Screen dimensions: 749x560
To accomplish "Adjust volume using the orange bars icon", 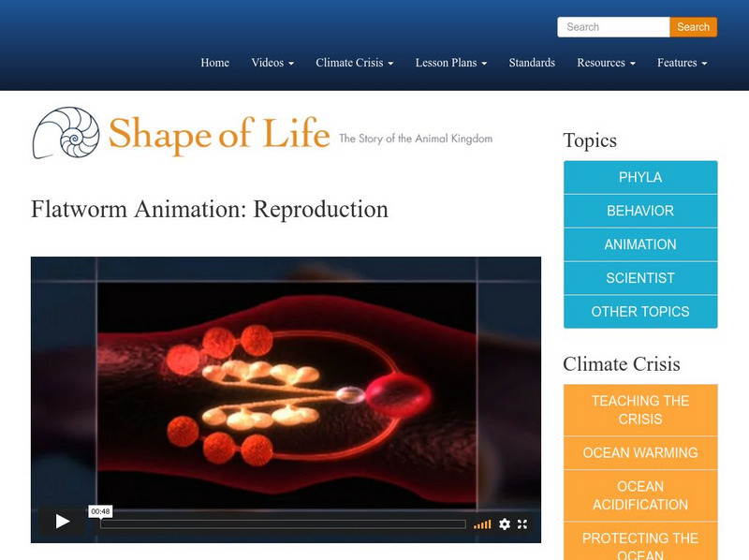I will pos(482,524).
